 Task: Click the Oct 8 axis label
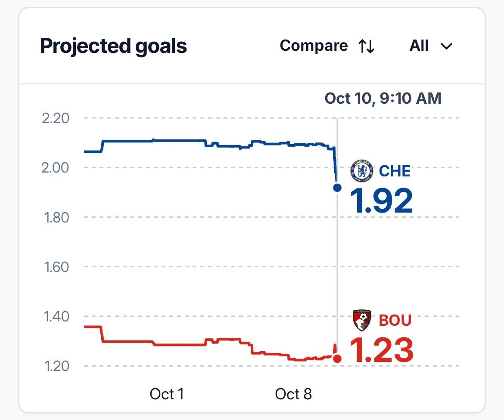[293, 394]
